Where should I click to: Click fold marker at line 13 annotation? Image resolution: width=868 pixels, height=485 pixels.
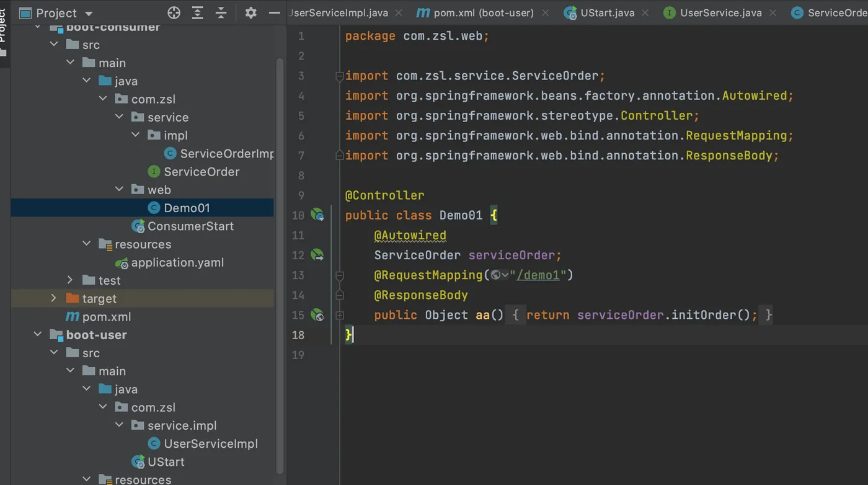(340, 275)
